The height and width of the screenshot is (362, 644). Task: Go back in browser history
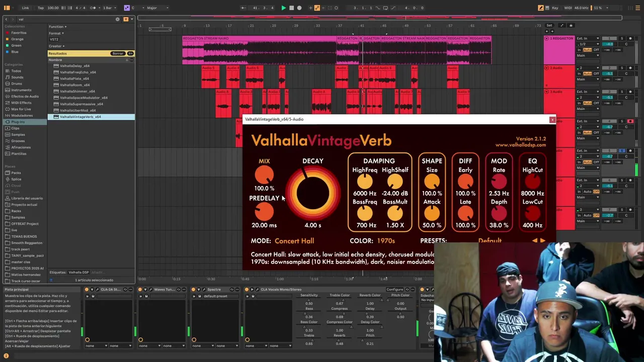click(6, 19)
